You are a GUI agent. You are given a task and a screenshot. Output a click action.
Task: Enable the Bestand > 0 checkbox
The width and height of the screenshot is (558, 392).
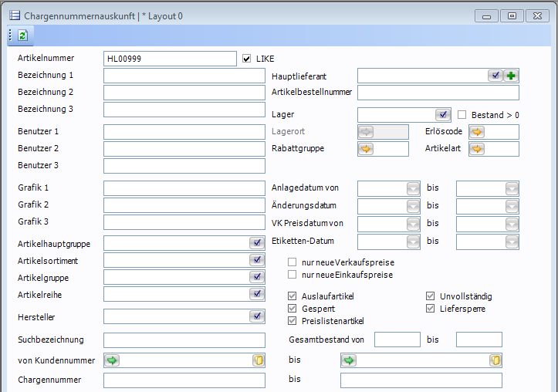463,115
